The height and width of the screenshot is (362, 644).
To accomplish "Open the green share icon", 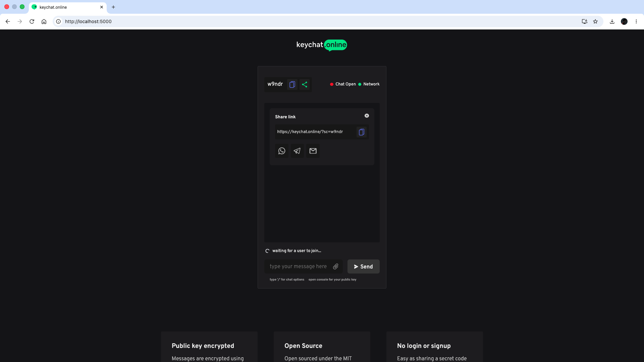I will tap(305, 84).
